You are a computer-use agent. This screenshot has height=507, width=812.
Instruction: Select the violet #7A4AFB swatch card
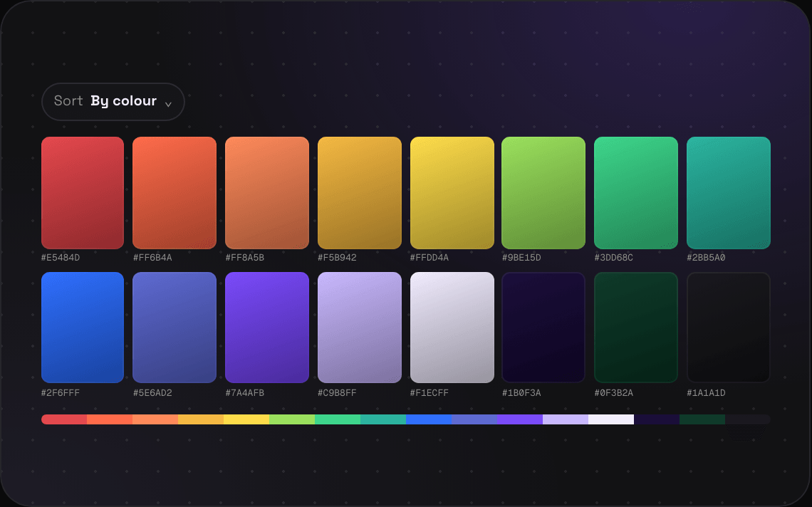[266, 328]
